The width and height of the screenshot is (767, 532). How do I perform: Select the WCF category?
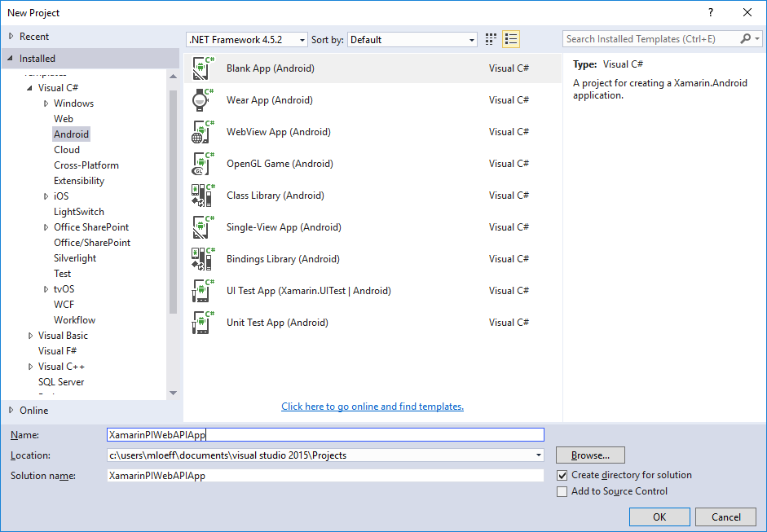point(64,305)
